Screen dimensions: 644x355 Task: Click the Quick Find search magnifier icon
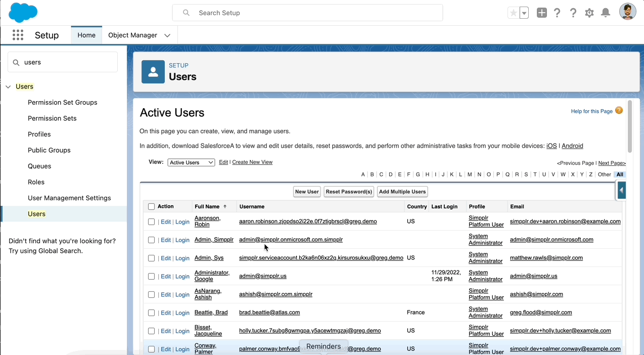pos(16,63)
